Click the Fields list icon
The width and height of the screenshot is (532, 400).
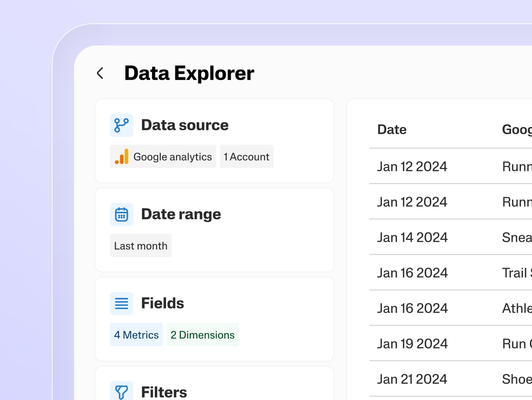pyautogui.click(x=121, y=303)
